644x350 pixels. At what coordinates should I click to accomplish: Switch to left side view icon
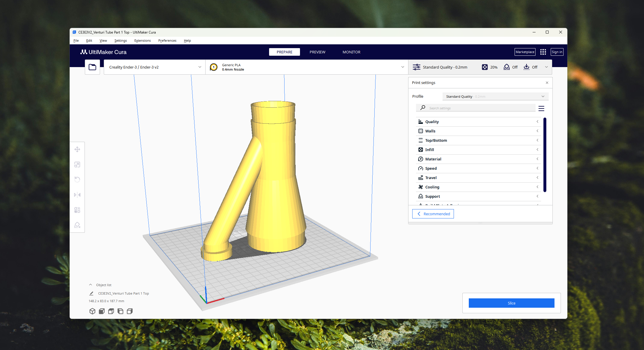click(x=120, y=311)
